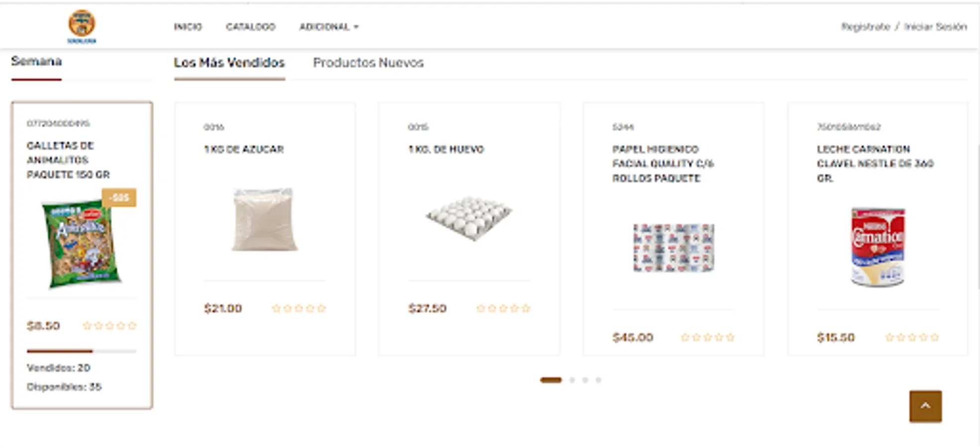This screenshot has height=448, width=980.
Task: Click the scroll-to-top arrow button
Action: [x=925, y=406]
